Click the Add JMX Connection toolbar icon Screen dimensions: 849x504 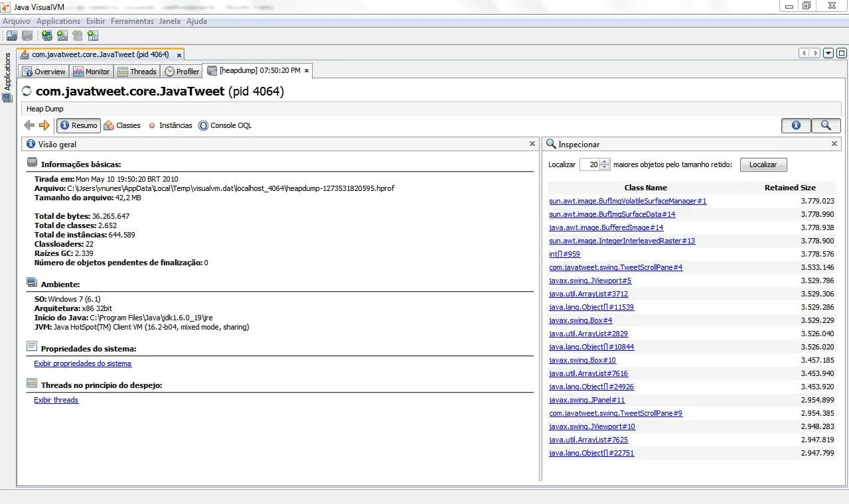(62, 36)
